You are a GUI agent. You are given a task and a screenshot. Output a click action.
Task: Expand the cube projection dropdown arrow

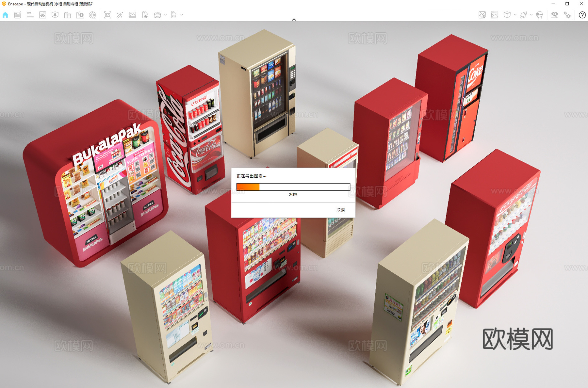pos(515,15)
